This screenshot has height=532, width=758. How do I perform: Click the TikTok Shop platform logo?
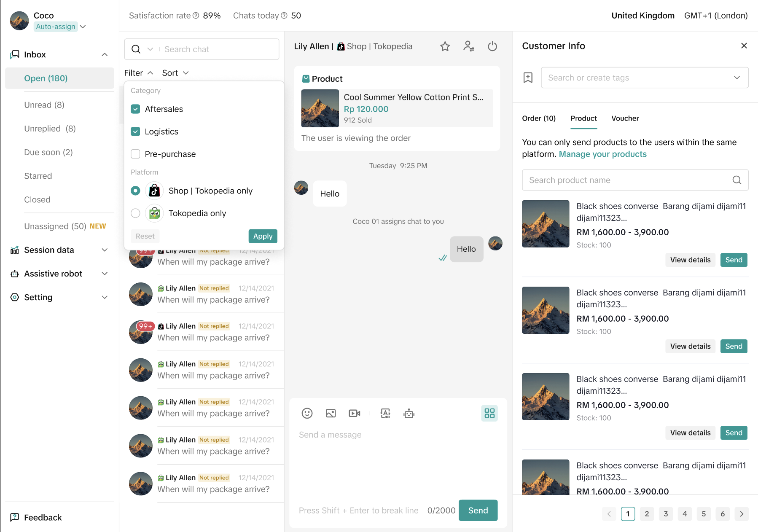pos(155,191)
